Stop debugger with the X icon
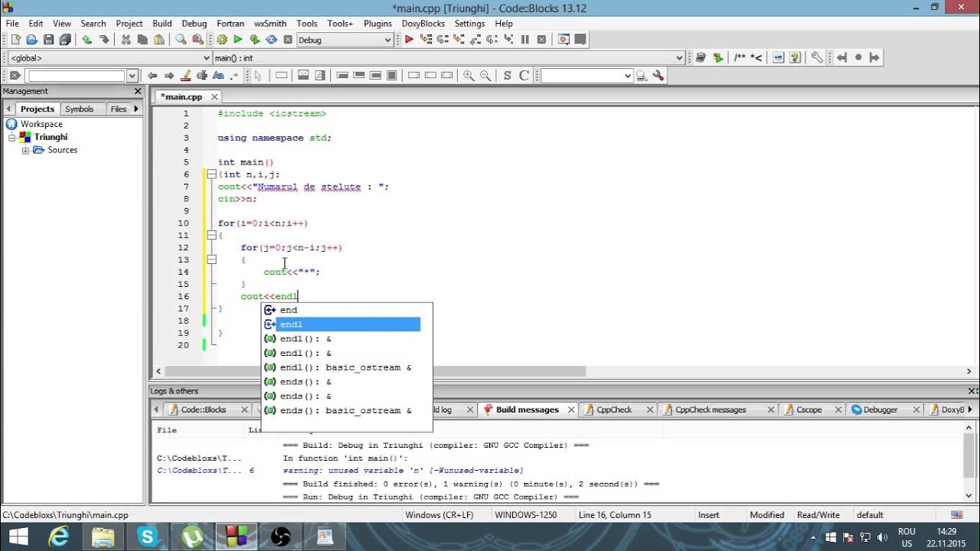 point(542,40)
